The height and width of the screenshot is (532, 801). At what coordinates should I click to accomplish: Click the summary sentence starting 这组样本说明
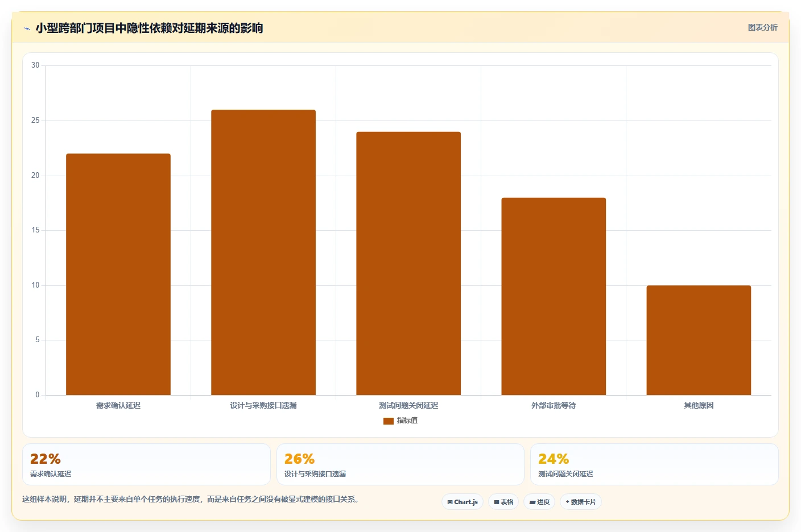(191, 500)
